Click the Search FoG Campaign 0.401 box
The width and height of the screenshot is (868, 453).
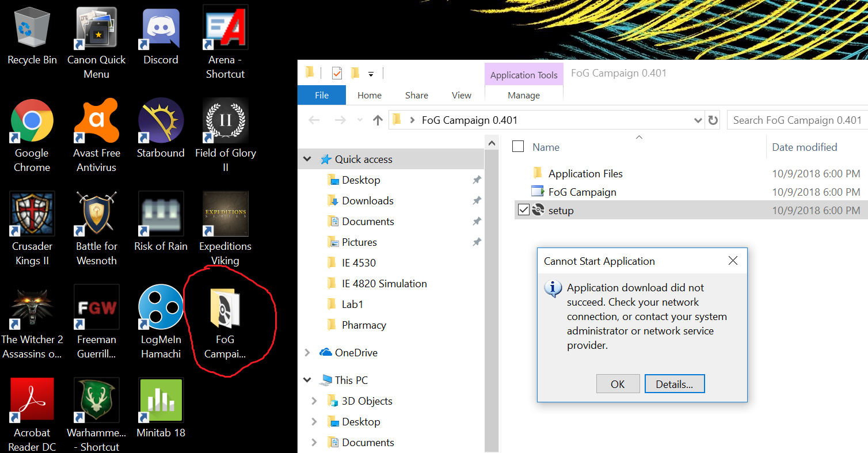click(797, 120)
